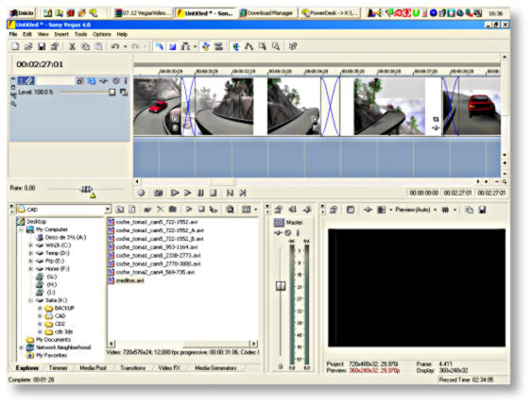Screen dimensions: 532x406
Task: Go to start of project
Action: pyautogui.click(x=230, y=193)
